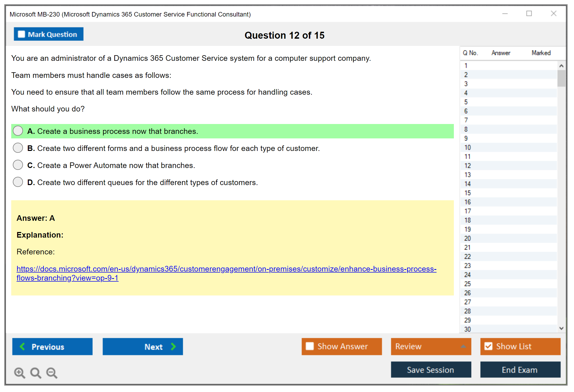Click the reset zoom magnifier icon
The width and height of the screenshot is (574, 392).
point(36,373)
